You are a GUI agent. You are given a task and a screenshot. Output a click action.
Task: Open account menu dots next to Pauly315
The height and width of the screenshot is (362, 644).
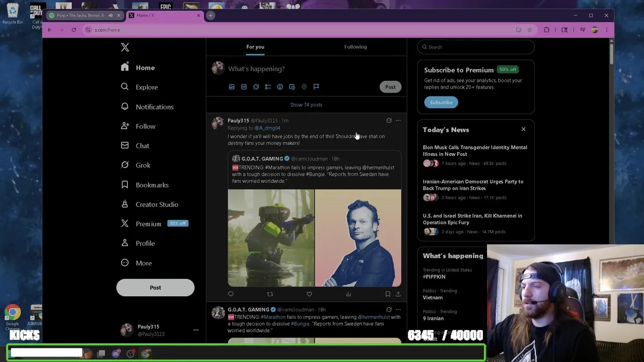[196, 330]
